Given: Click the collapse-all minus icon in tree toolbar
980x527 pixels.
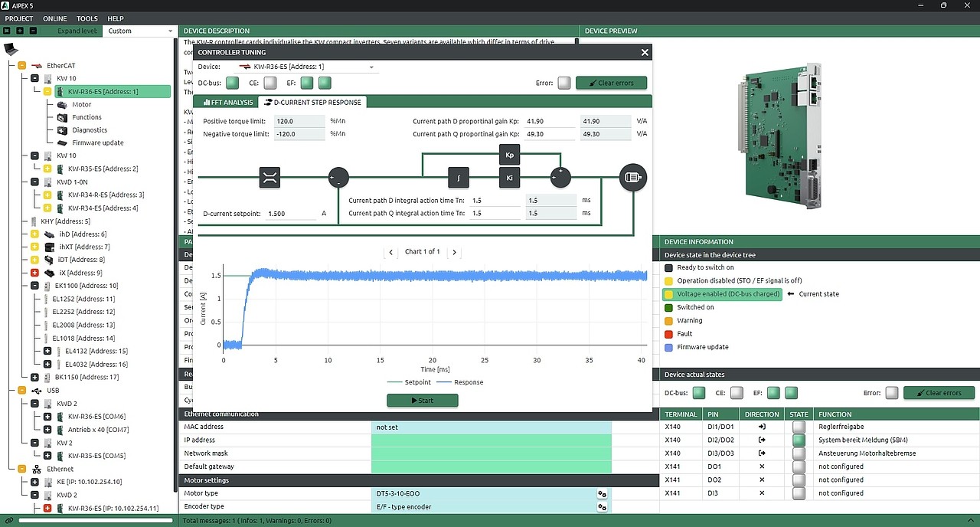Looking at the screenshot, I should coord(33,31).
